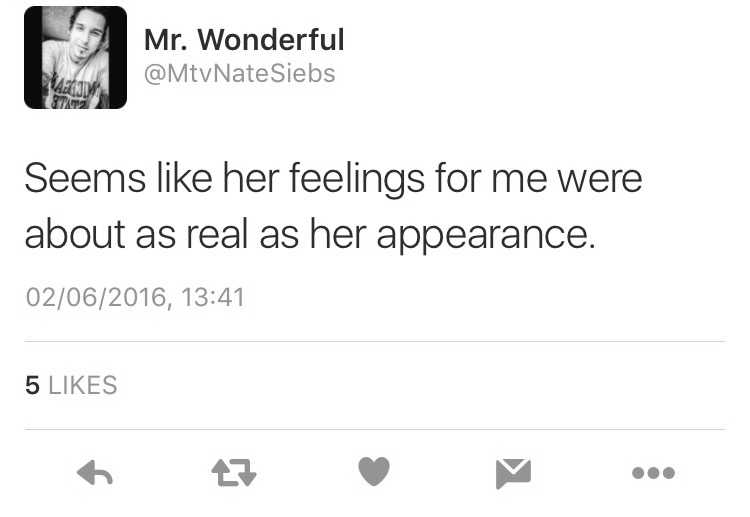Click the date 02/06/2016 in the timestamp

[96, 297]
